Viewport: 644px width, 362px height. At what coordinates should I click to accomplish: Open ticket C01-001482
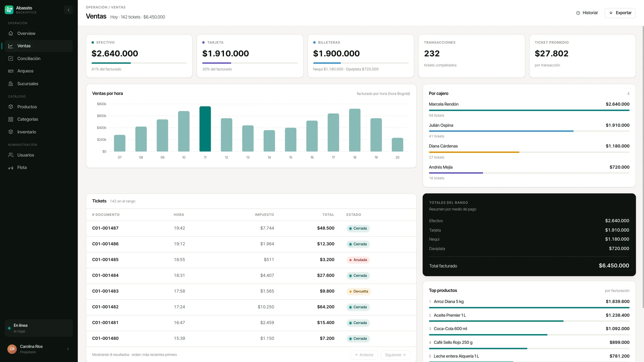point(251,307)
